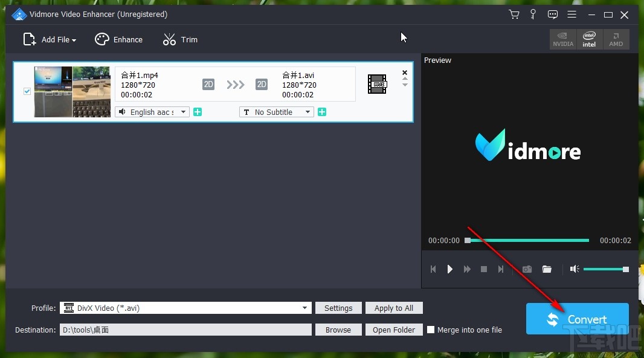644x358 pixels.
Task: Click the source 2D mode icon
Action: pos(208,84)
